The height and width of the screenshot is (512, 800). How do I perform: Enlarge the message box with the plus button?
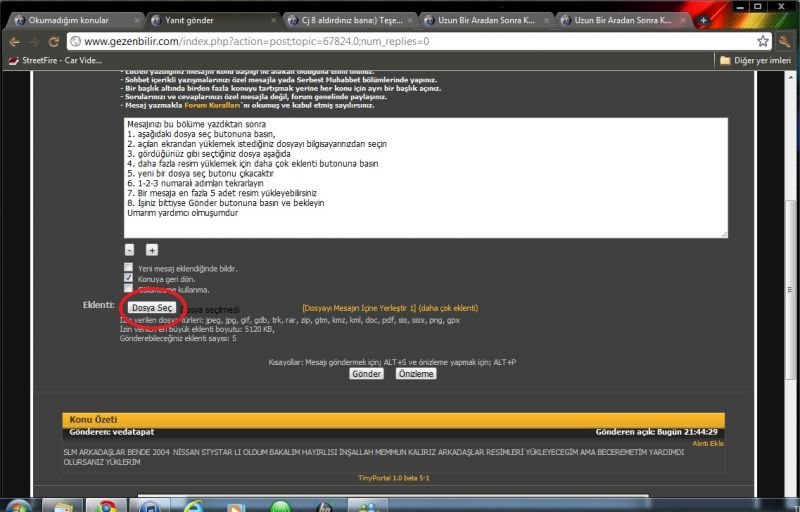tap(151, 249)
